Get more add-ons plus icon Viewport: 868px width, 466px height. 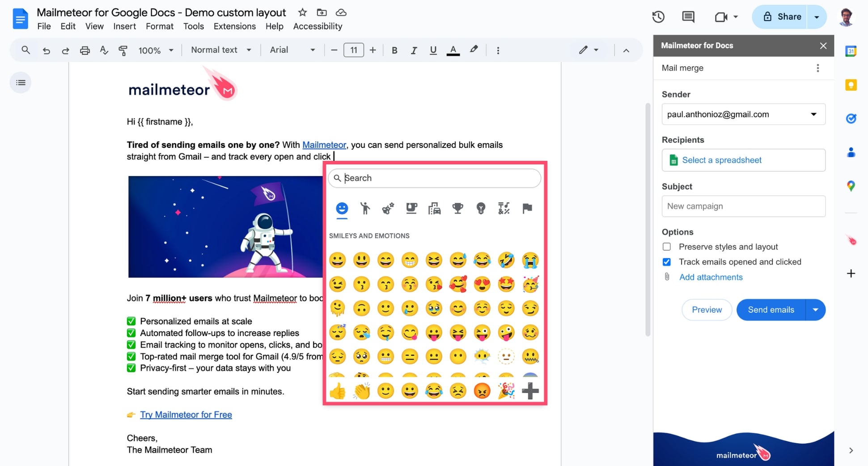tap(851, 273)
